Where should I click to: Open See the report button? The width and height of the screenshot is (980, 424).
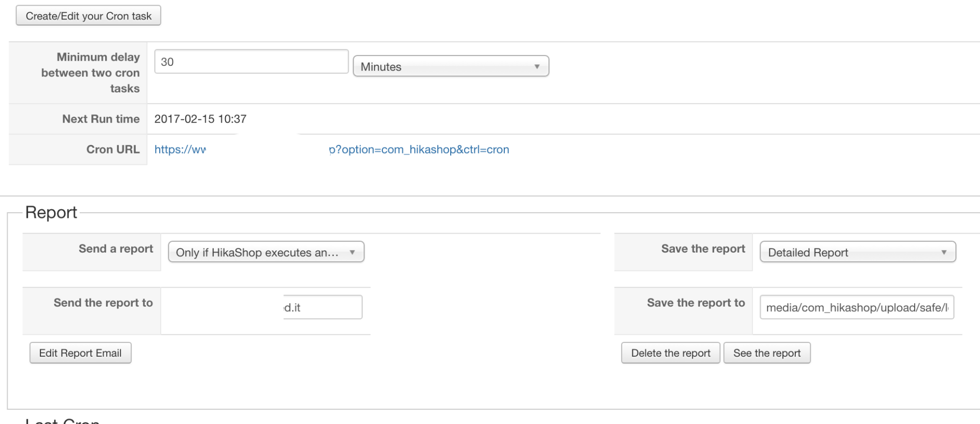pos(767,353)
